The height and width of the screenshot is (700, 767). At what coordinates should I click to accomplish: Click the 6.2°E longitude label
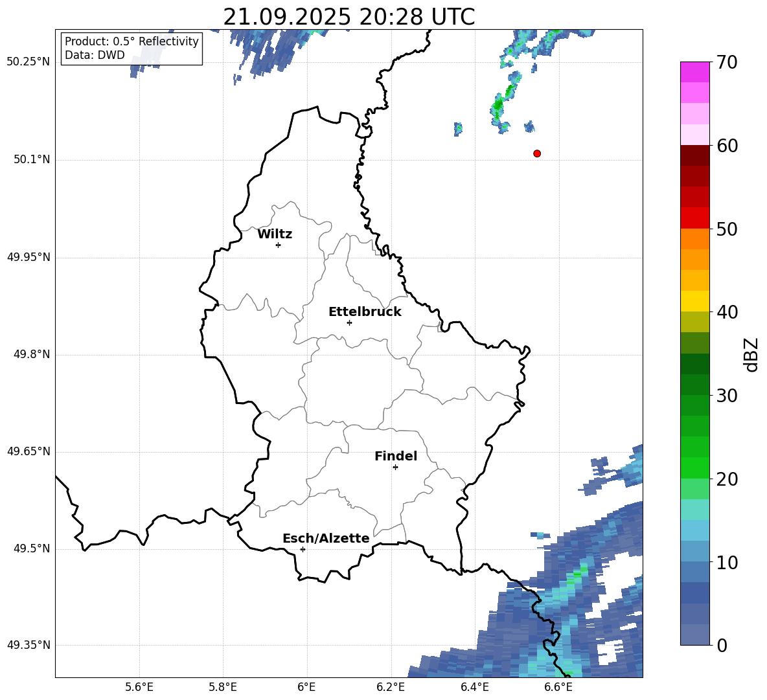click(x=391, y=688)
